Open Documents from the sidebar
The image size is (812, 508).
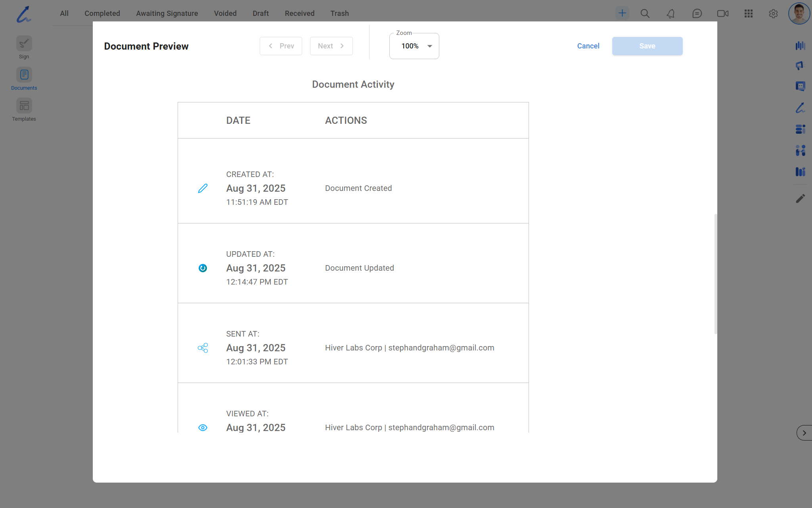pyautogui.click(x=24, y=75)
